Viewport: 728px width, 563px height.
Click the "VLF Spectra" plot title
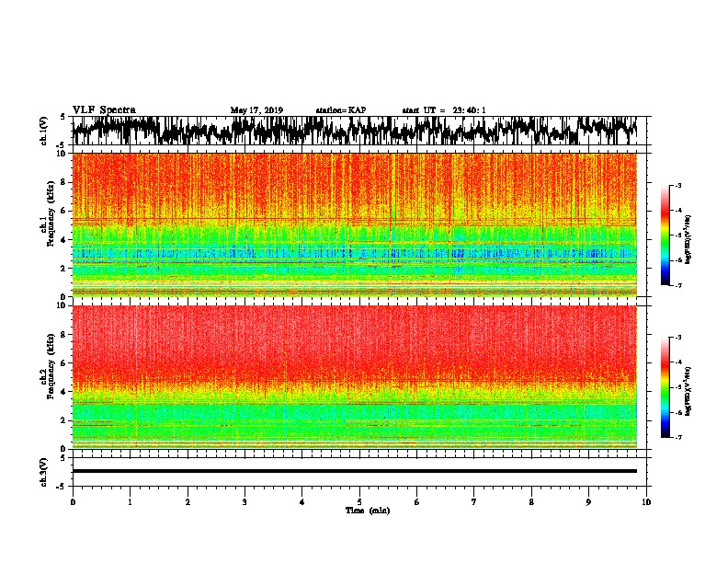[104, 110]
